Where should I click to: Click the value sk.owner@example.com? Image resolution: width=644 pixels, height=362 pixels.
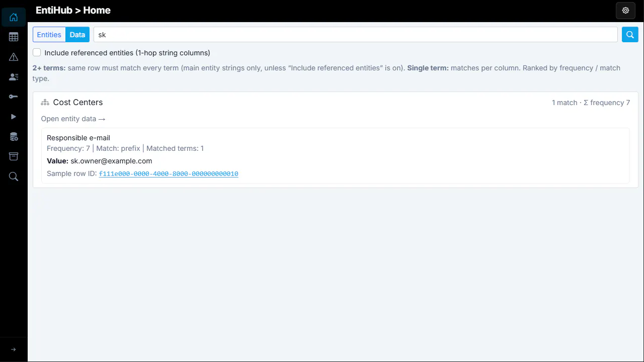[111, 161]
